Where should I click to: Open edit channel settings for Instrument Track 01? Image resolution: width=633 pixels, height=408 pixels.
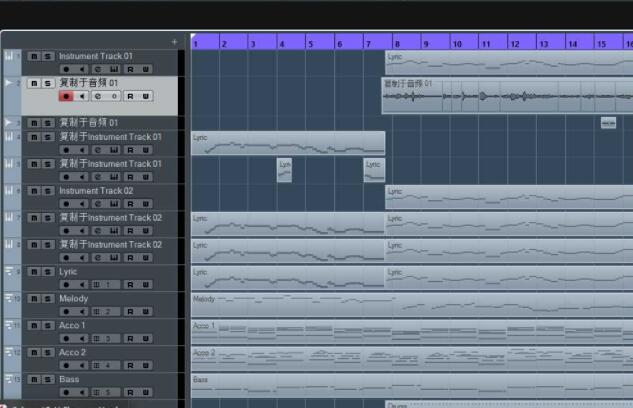[98, 69]
